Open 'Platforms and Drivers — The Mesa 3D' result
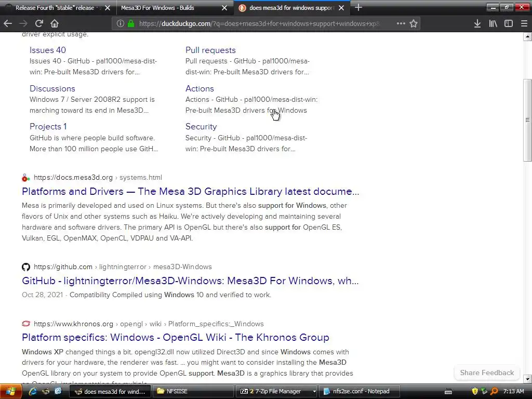Viewport: 532px width, 399px height. pyautogui.click(x=190, y=191)
